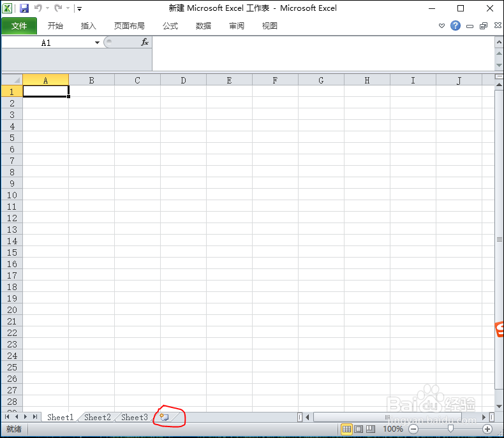Switch to the 插入 ribbon tab

click(89, 26)
